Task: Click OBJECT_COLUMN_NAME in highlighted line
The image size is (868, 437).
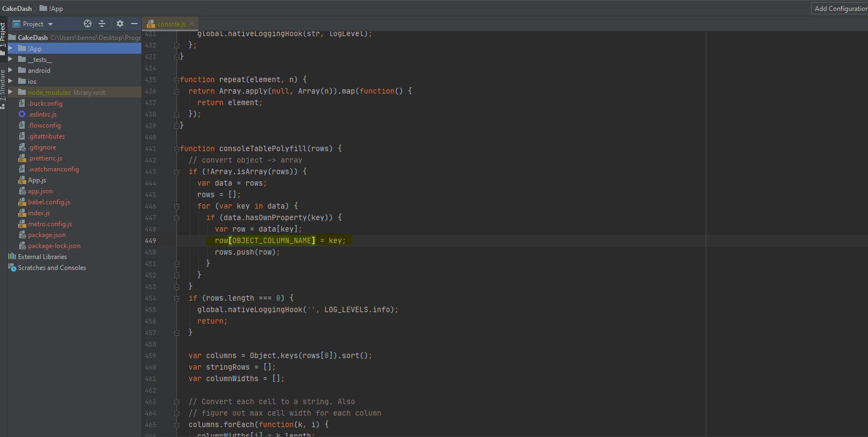Action: (272, 240)
